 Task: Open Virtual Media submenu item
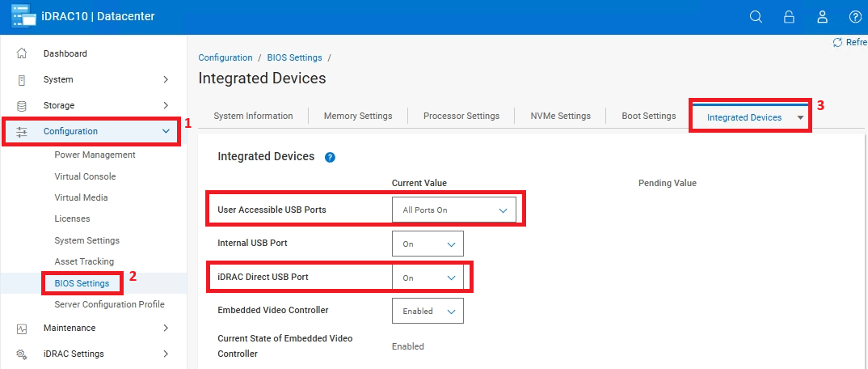point(81,197)
